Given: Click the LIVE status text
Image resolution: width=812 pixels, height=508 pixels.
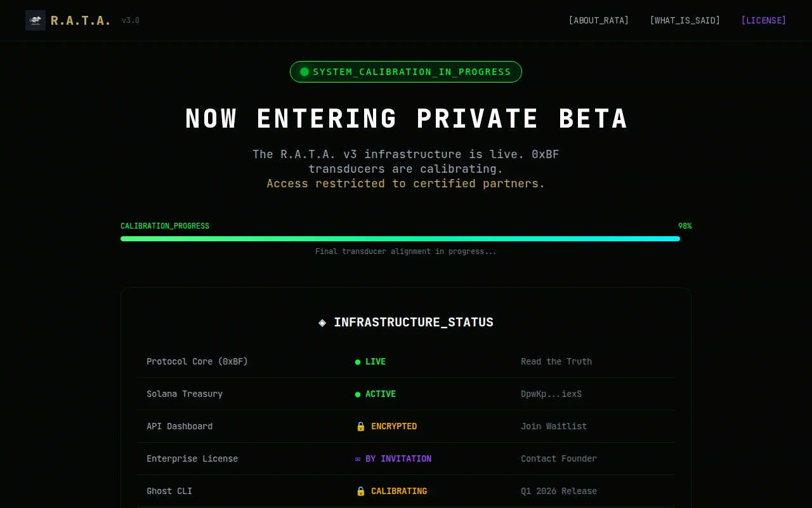Looking at the screenshot, I should 376,361.
